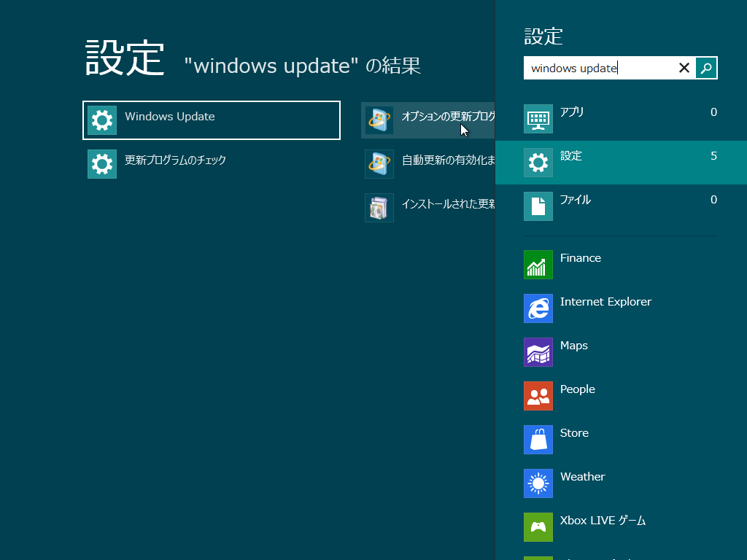Search within Finance label
This screenshot has height=560, width=747.
[580, 258]
